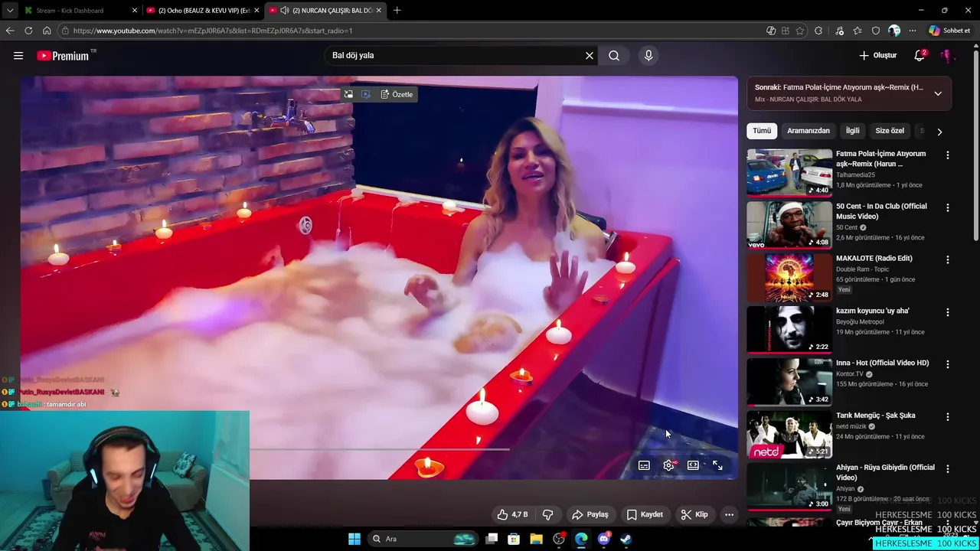980x551 pixels.
Task: Open a new browser tab
Action: coord(397,11)
